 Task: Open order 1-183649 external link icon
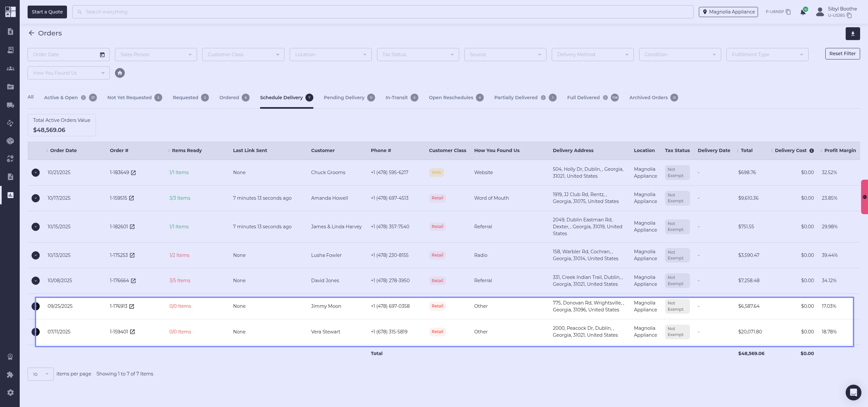(x=133, y=173)
